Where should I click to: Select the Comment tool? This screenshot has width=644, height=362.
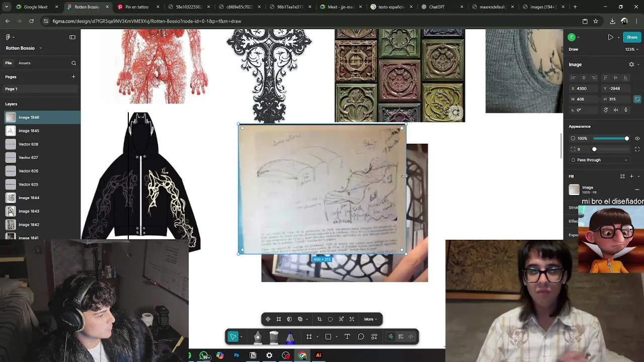[361, 337]
